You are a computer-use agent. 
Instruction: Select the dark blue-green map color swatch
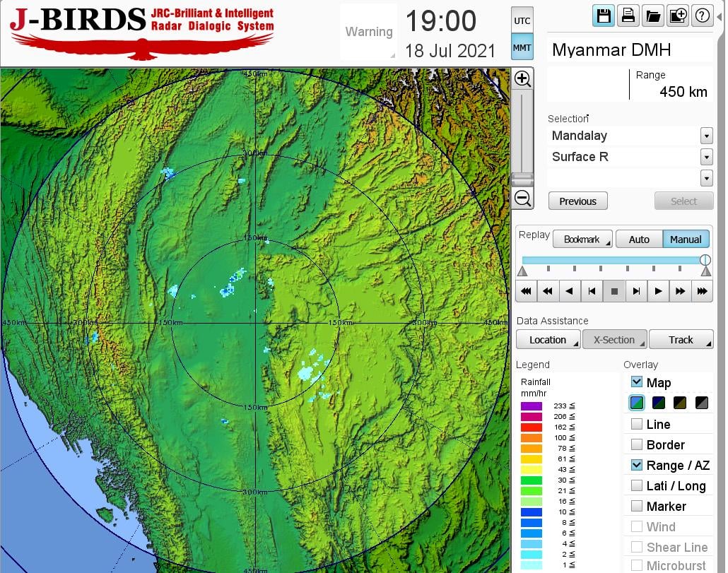(x=659, y=403)
